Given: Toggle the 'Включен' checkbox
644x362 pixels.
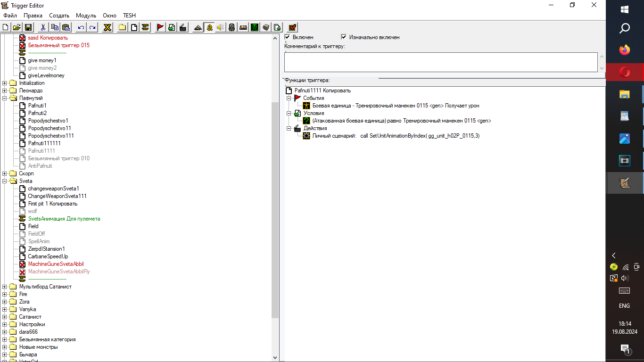Looking at the screenshot, I should [287, 37].
